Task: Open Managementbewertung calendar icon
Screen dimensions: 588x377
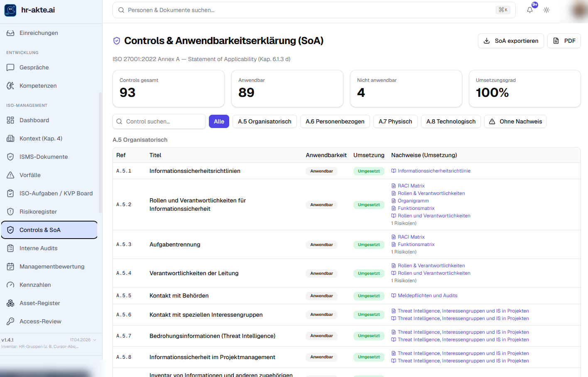Action: tap(10, 266)
